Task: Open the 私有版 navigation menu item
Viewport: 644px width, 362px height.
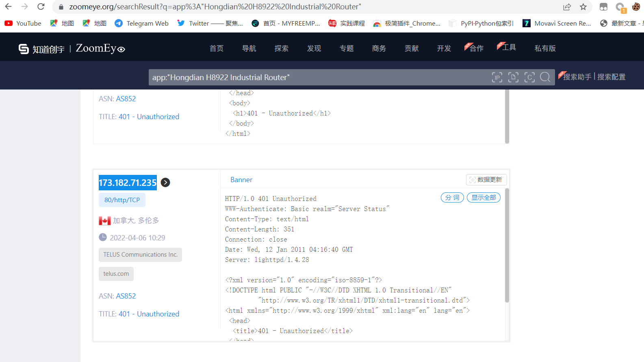Action: click(x=545, y=48)
